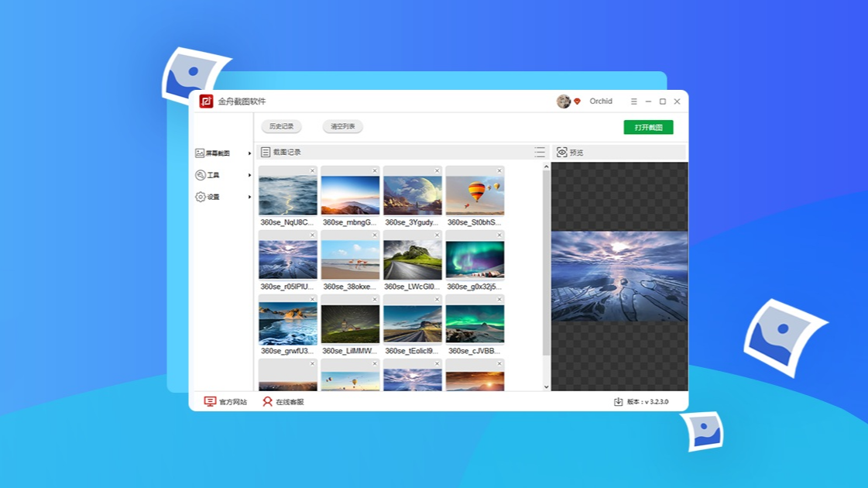Click the 截图记录 vertical scrollbar thumb
This screenshot has width=868, height=488.
(547, 263)
